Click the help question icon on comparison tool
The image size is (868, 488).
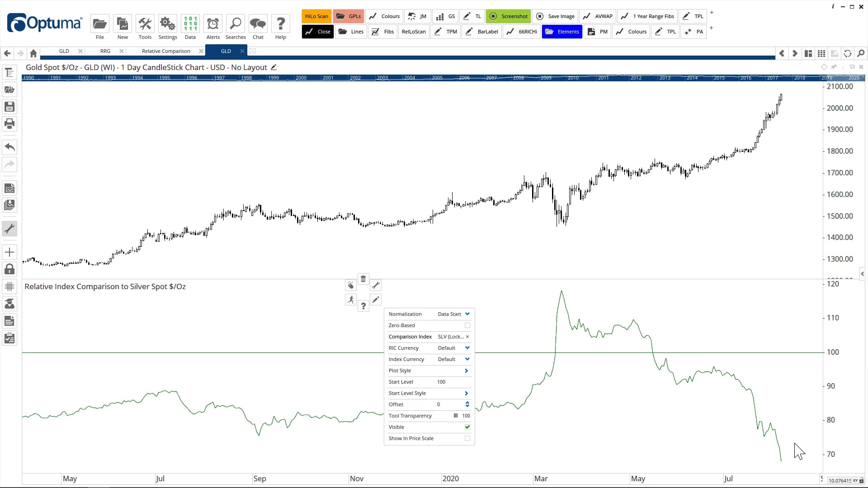363,306
